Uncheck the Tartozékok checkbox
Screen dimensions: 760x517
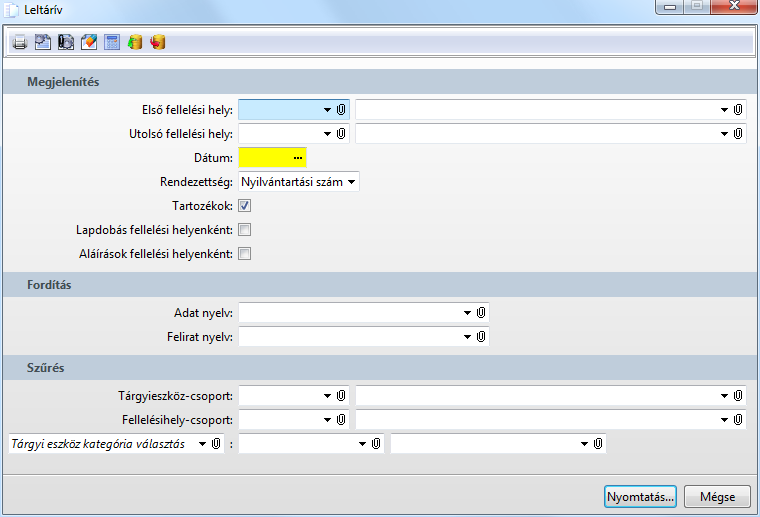coord(244,205)
